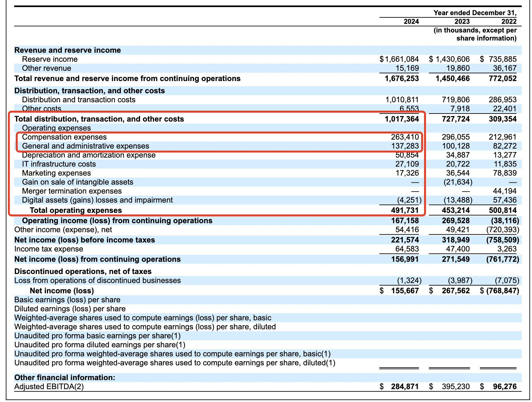Click the 2022 column header

point(509,22)
